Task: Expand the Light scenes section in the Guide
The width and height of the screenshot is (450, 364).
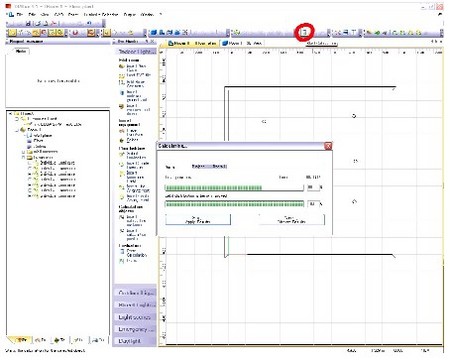Action: coord(136,317)
